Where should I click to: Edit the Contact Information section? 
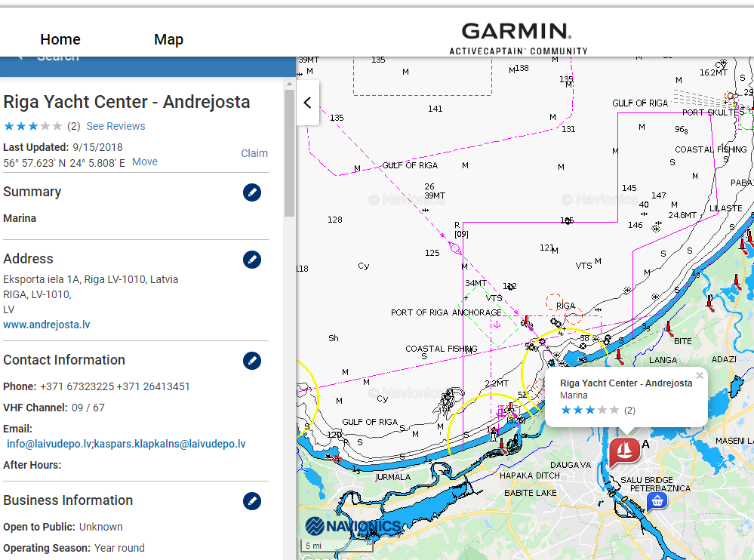pos(252,361)
